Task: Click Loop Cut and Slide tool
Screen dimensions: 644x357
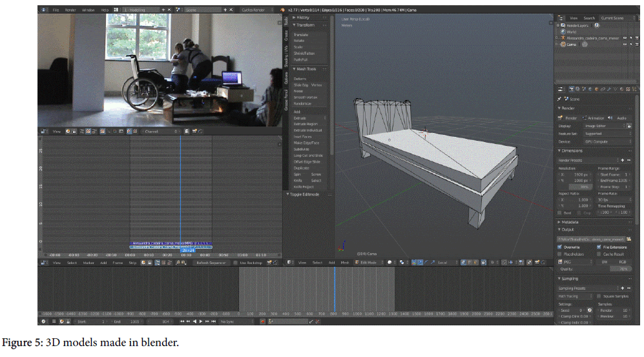Action: point(309,156)
